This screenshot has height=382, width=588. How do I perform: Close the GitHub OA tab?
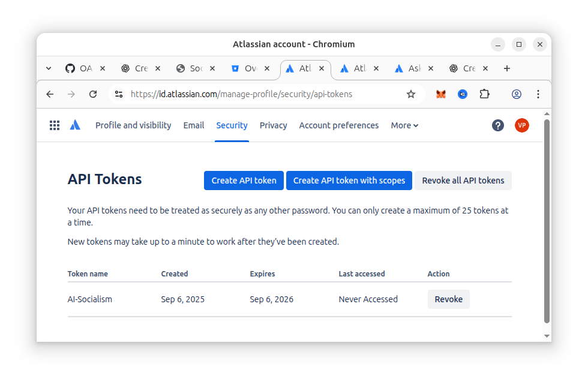pyautogui.click(x=103, y=68)
